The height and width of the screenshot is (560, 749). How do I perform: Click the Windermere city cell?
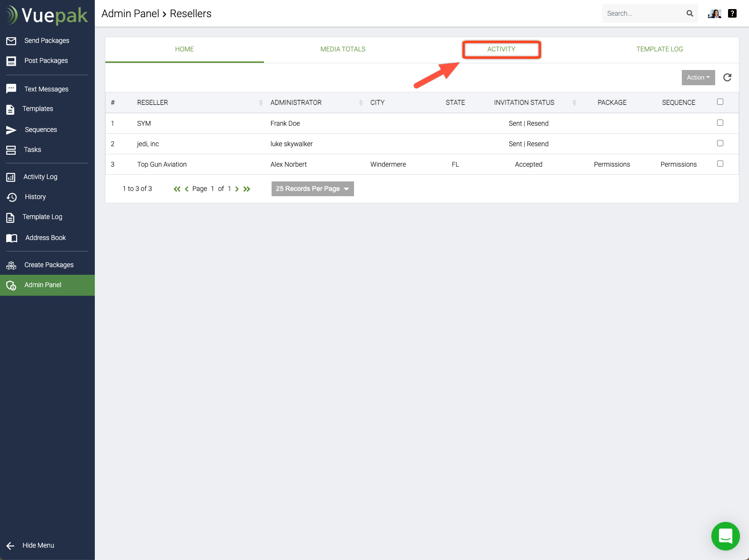pos(388,165)
